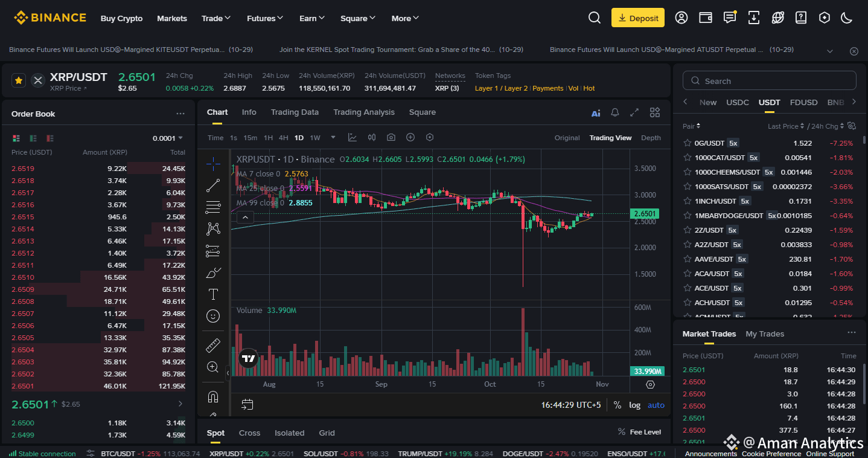Select the crosshair cursor tool
868x458 pixels.
(213, 164)
